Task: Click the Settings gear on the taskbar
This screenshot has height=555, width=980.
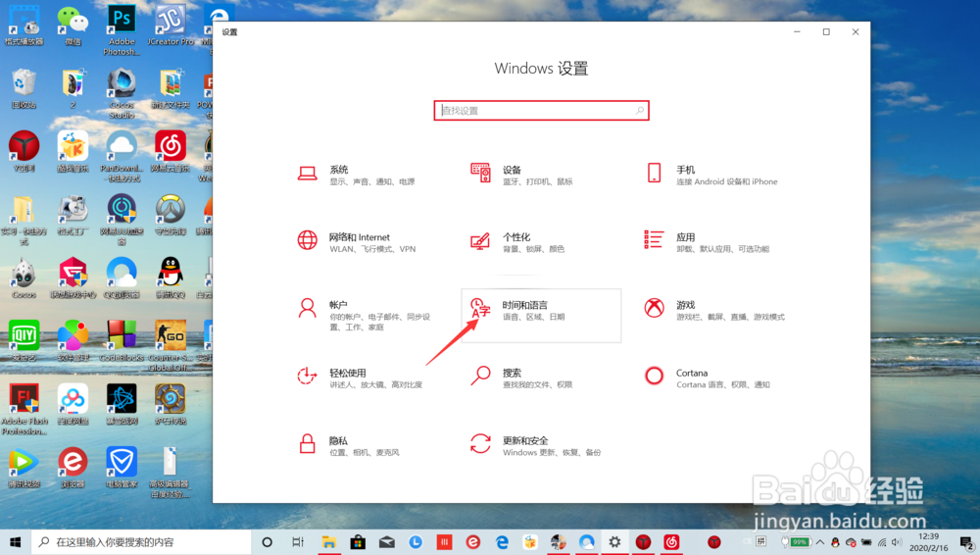Action: [615, 542]
